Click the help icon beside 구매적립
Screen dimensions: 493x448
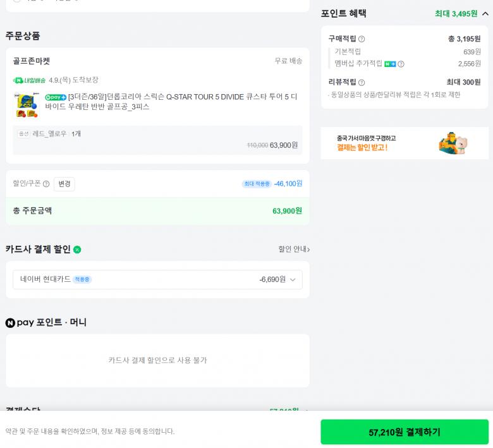[362, 39]
